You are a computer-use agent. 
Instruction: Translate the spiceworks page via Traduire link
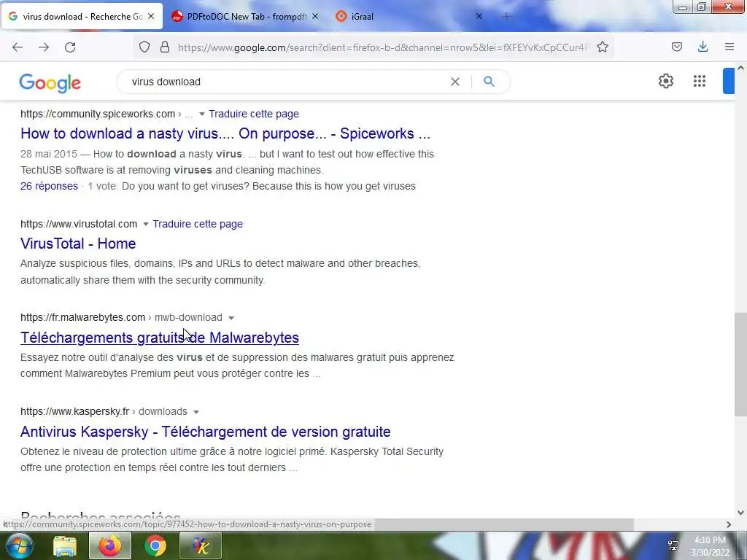pyautogui.click(x=254, y=114)
